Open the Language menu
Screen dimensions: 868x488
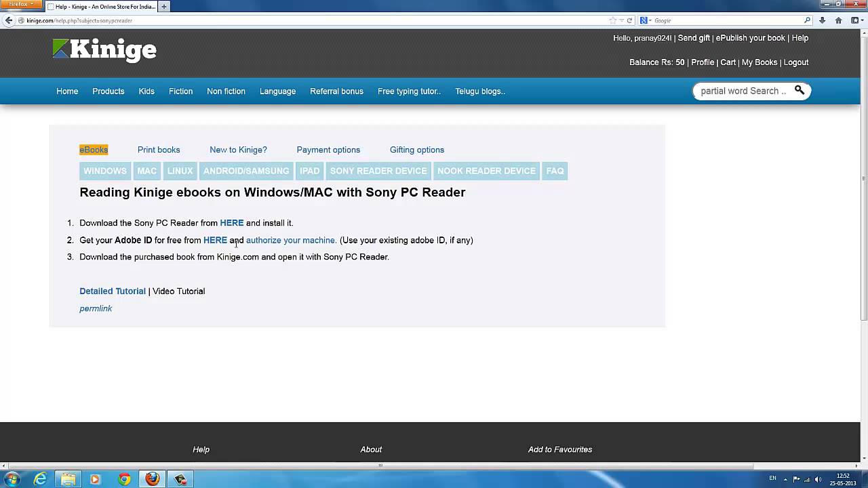point(277,91)
